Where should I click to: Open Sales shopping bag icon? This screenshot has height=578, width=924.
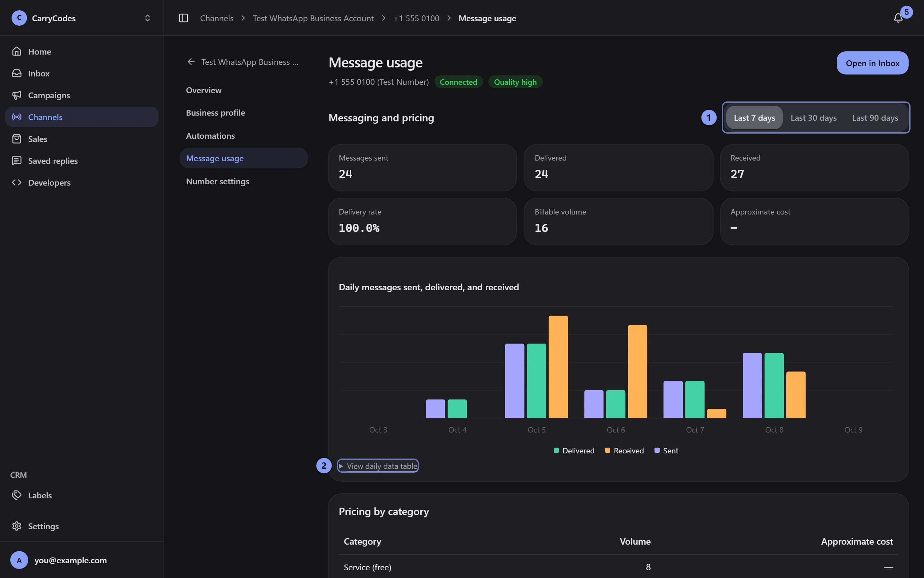point(16,138)
